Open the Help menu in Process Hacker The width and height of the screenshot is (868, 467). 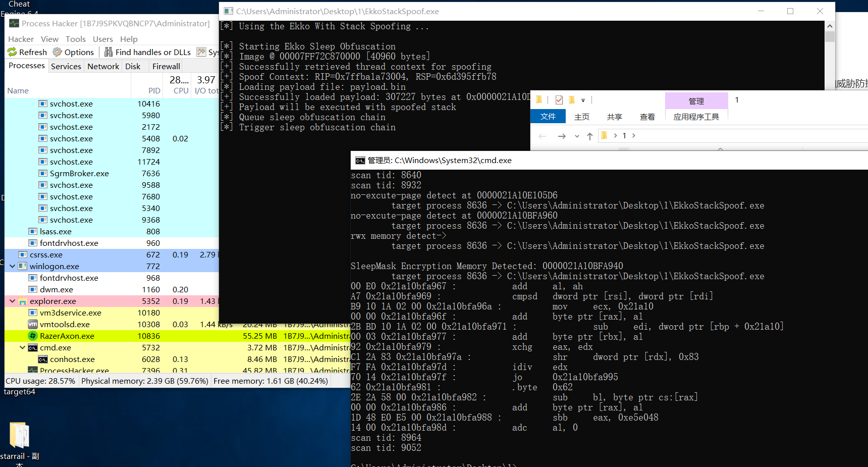pos(129,39)
